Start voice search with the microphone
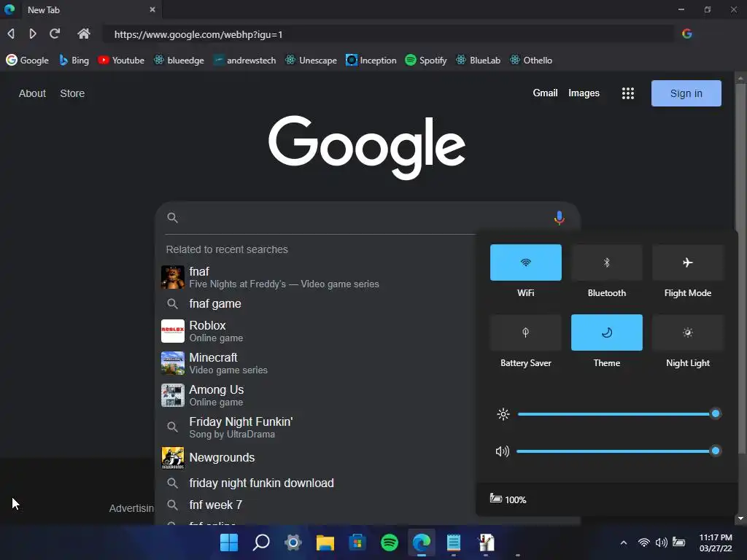This screenshot has width=747, height=560. tap(560, 218)
